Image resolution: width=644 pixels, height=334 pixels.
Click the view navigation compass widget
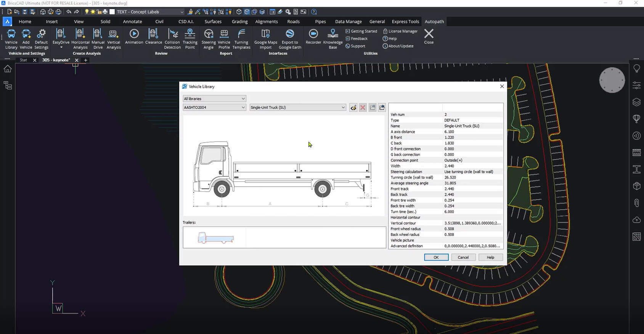pyautogui.click(x=612, y=80)
